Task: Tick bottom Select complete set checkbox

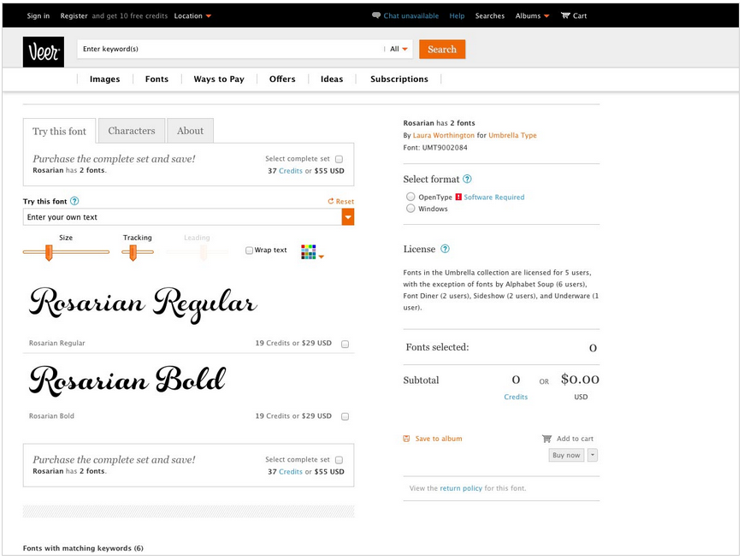Action: click(339, 460)
